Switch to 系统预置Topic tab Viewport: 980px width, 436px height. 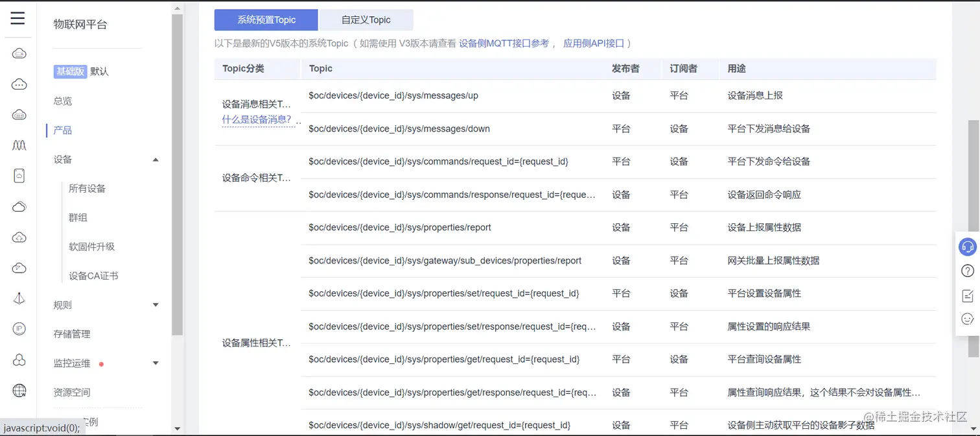(266, 20)
